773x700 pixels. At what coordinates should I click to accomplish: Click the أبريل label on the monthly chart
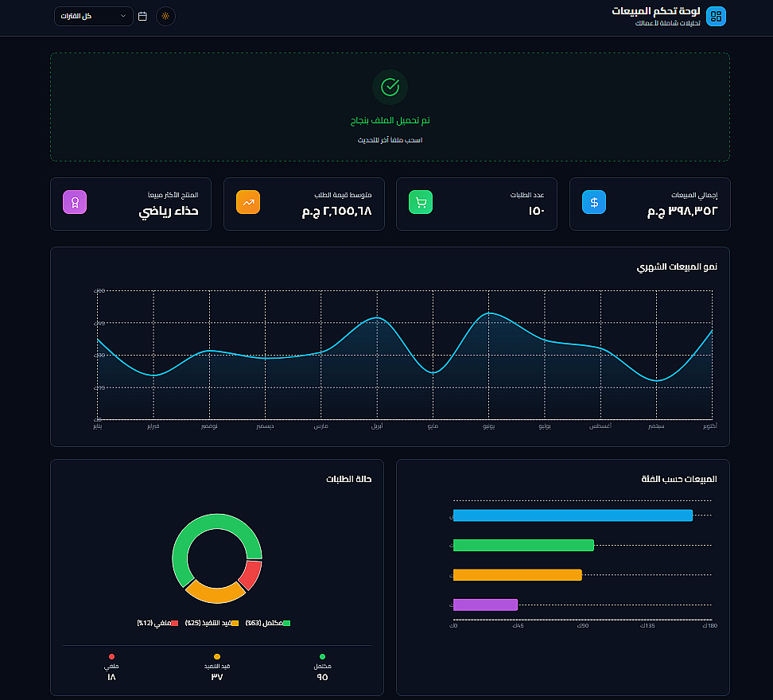point(377,426)
